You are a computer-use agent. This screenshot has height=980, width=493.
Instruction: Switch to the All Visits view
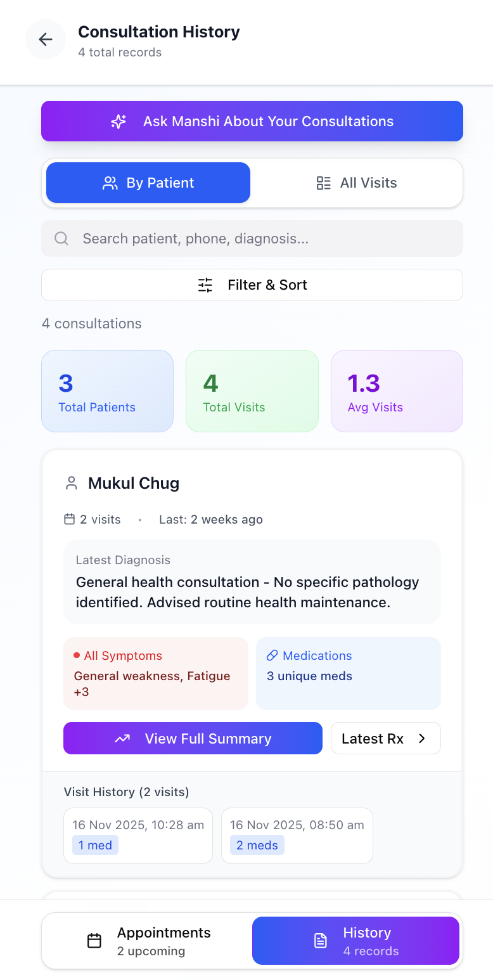tap(357, 183)
